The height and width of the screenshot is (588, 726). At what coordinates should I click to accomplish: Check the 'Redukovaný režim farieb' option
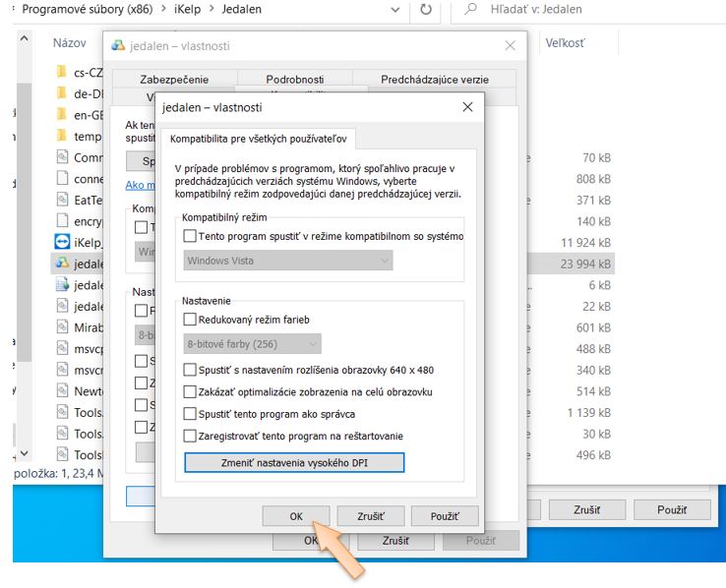[x=191, y=320]
